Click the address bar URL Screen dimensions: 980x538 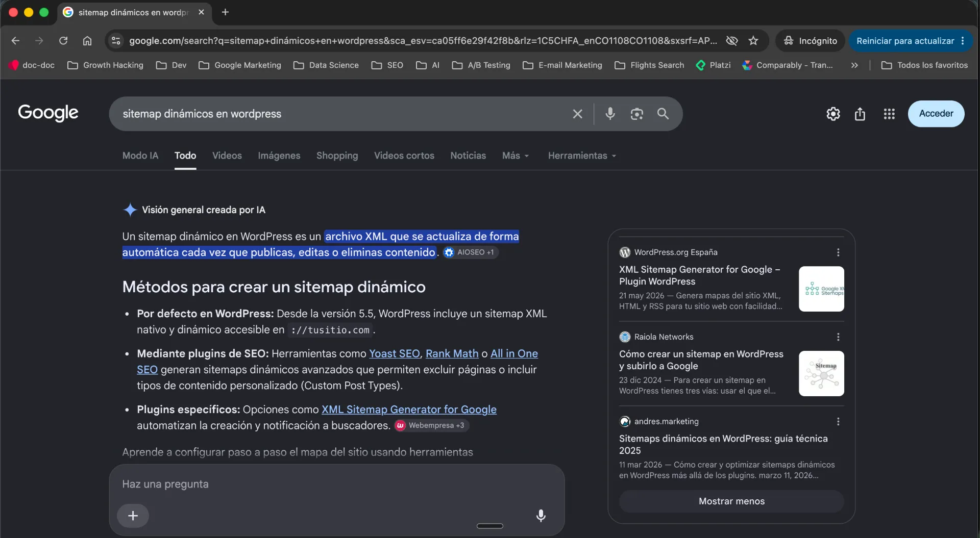point(423,41)
